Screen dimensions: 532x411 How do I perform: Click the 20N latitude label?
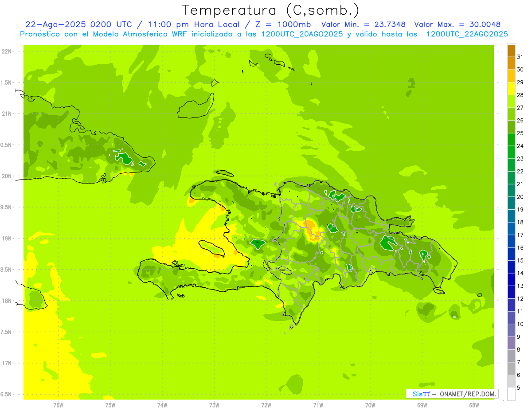point(7,176)
